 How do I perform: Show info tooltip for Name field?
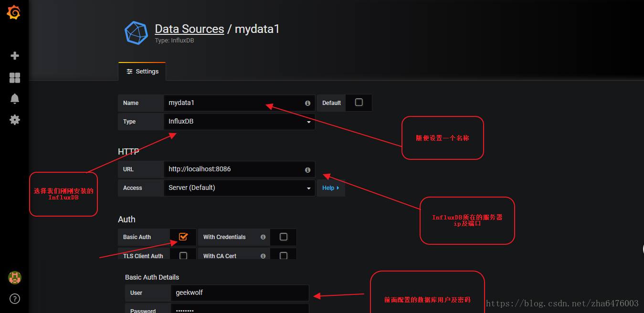point(307,103)
